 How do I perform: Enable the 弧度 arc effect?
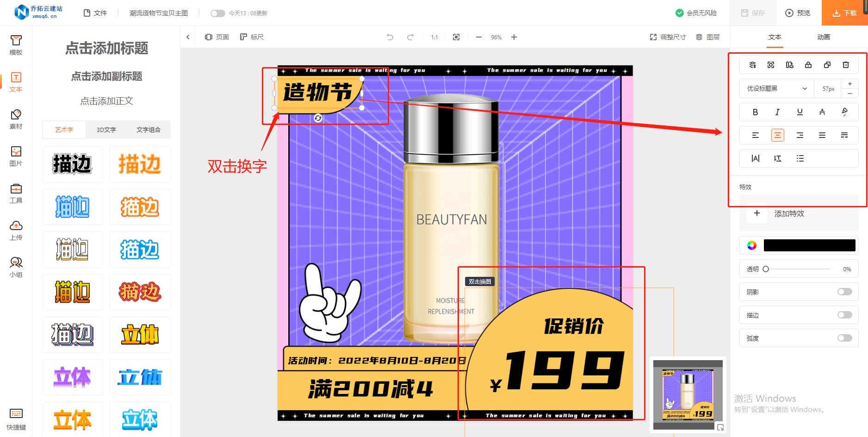point(845,338)
